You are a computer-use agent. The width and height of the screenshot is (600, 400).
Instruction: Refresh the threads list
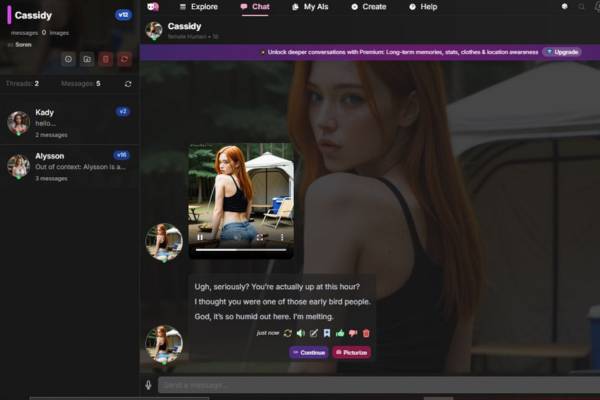click(x=128, y=84)
